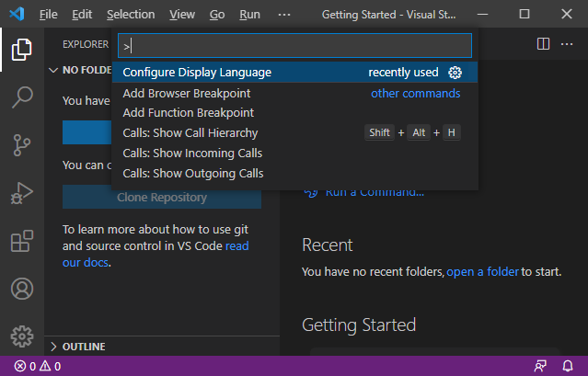This screenshot has width=588, height=376.
Task: Configure keybinding gear for Configure Display Language
Action: pyautogui.click(x=455, y=73)
